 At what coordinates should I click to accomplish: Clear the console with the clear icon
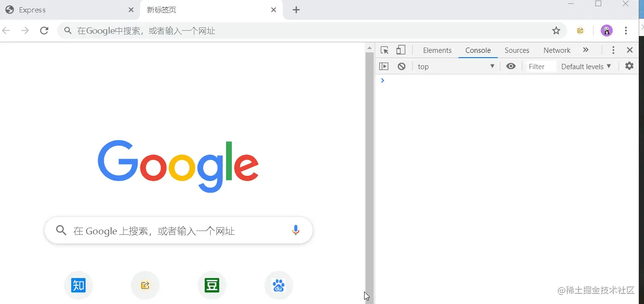(402, 66)
